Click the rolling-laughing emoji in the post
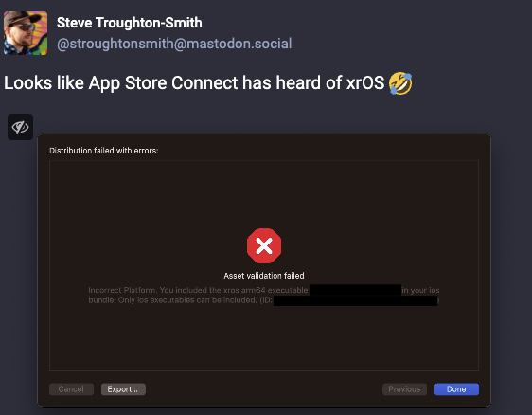Screen dimensions: 532x415 (x=400, y=83)
